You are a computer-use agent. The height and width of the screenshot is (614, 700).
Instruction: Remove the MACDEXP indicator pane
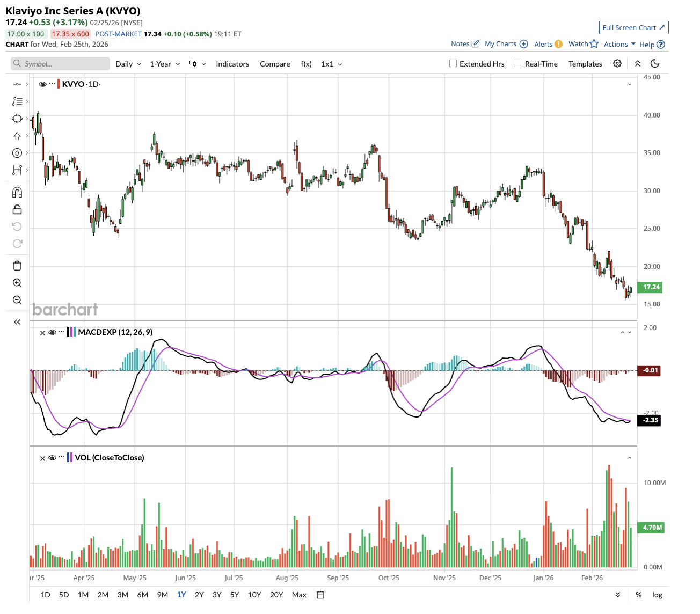(x=43, y=333)
